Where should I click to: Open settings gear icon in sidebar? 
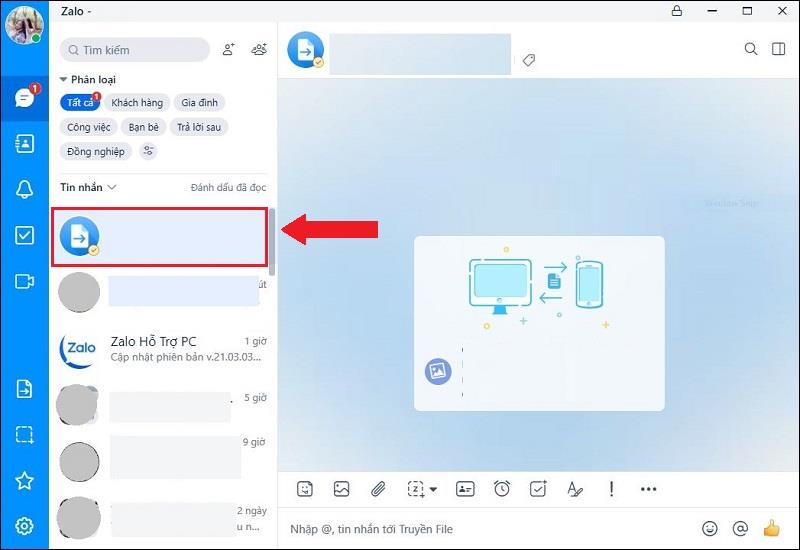tap(24, 526)
